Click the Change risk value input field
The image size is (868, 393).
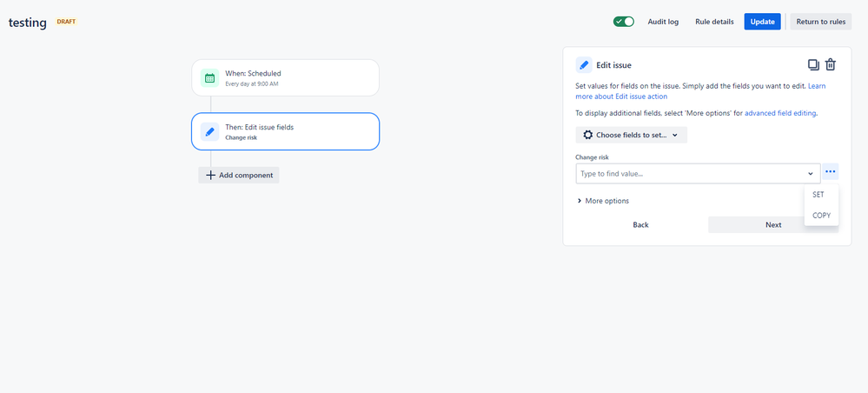pos(691,174)
